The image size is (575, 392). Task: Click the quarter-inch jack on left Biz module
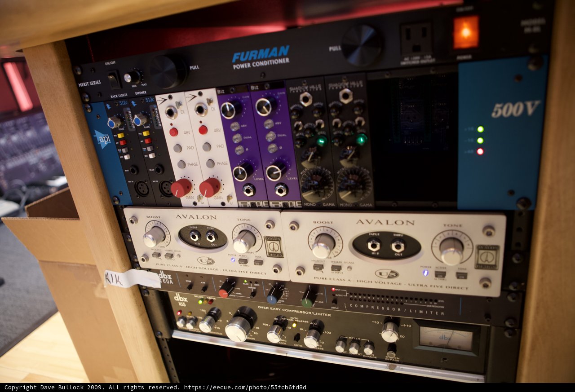[x=248, y=190]
